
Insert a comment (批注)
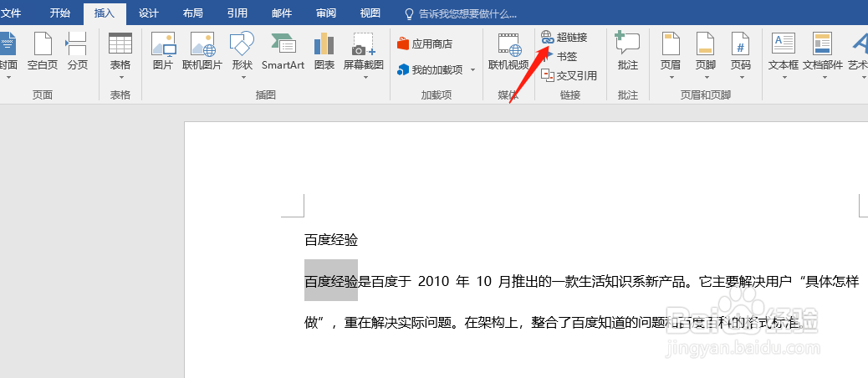coord(628,51)
